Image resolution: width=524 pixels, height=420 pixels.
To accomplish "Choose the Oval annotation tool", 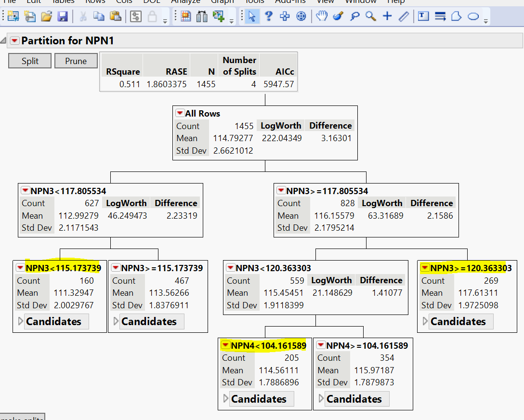I will (472, 16).
